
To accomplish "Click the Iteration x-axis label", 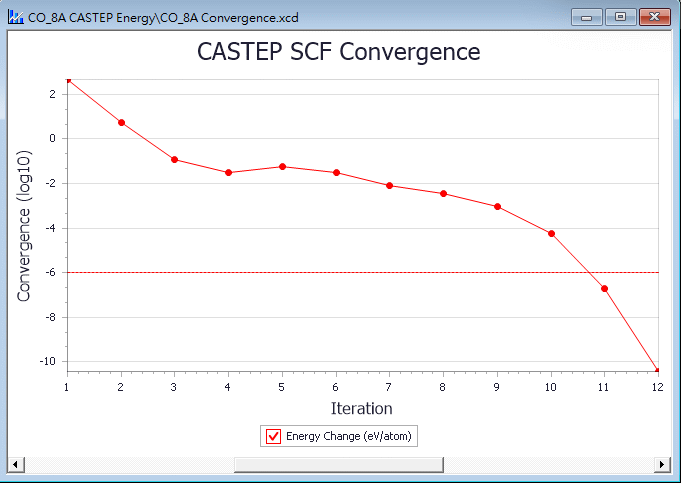I will click(x=361, y=408).
